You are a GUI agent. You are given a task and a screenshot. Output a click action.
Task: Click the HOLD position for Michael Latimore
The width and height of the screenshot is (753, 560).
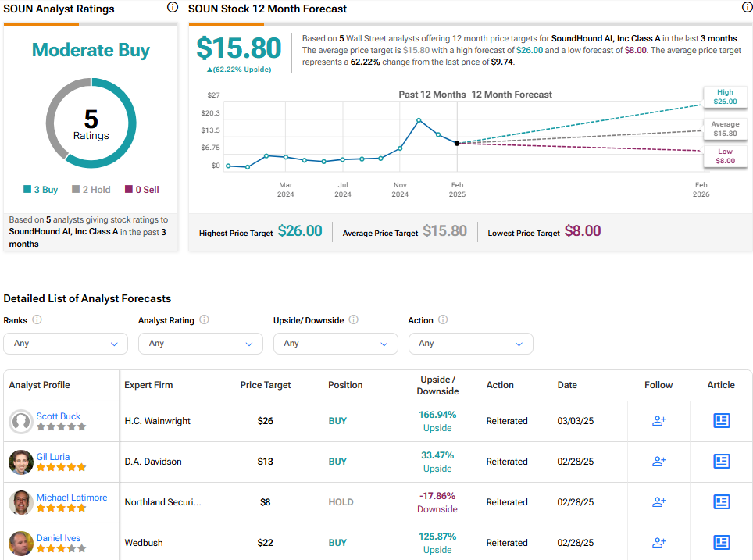(341, 502)
